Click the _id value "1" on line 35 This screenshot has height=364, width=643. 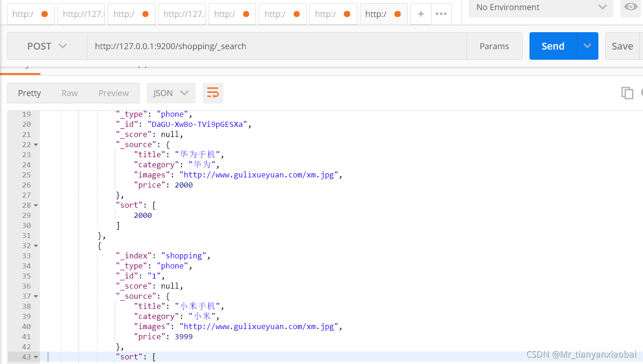154,276
